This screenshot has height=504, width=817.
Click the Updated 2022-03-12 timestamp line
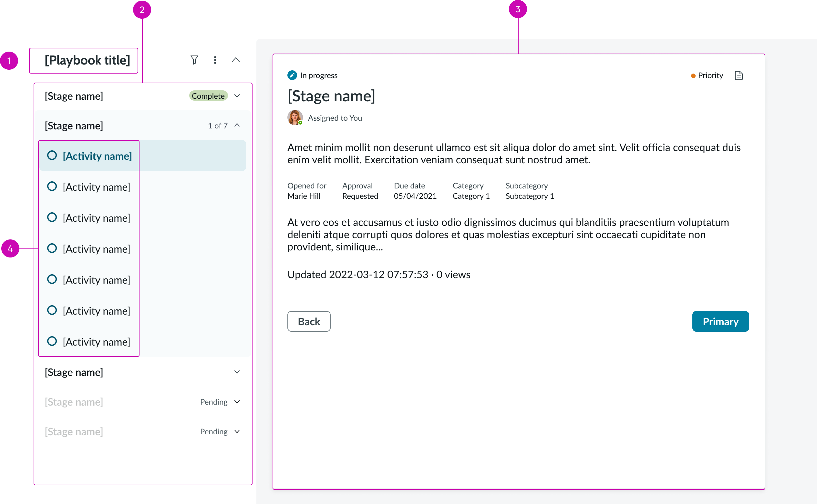[379, 274]
